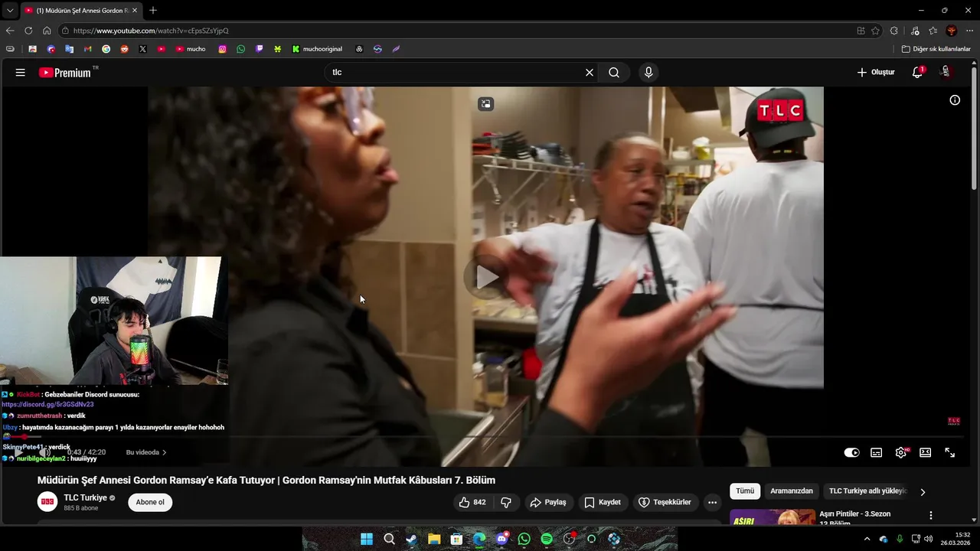The height and width of the screenshot is (551, 980).
Task: Open the mucho YouTube bookmark
Action: pos(191,49)
